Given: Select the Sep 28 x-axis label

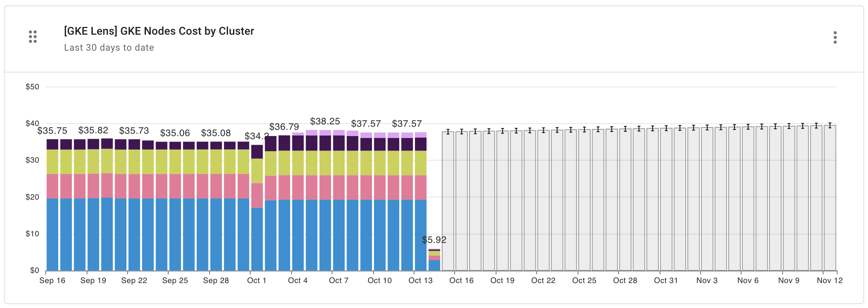Looking at the screenshot, I should coord(216,280).
